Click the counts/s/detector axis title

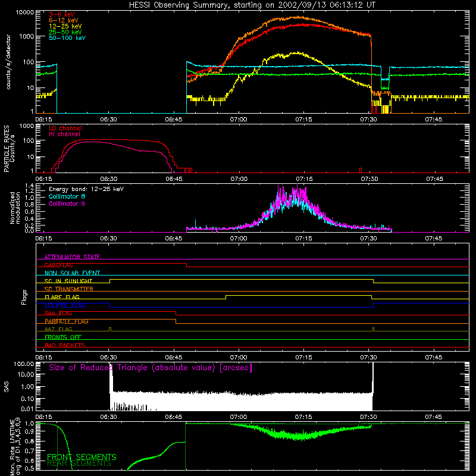pyautogui.click(x=8, y=62)
